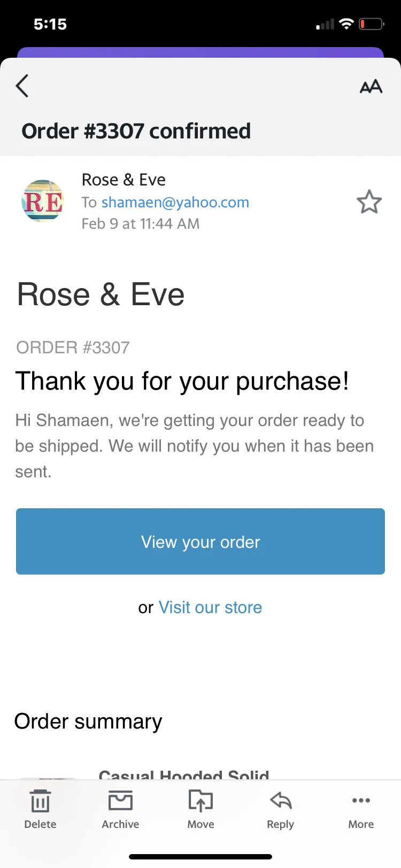Screen dimensions: 401x868
Task: Click the View your order button
Action: pyautogui.click(x=200, y=541)
